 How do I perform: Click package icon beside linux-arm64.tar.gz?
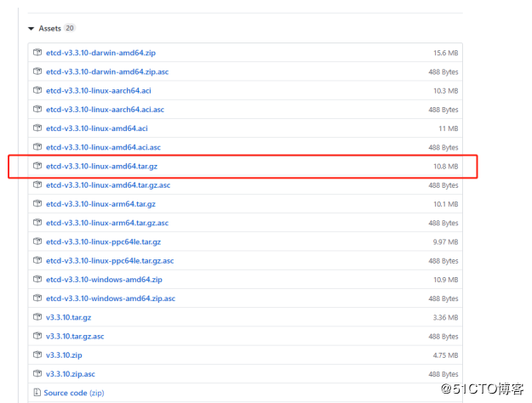pyautogui.click(x=37, y=203)
